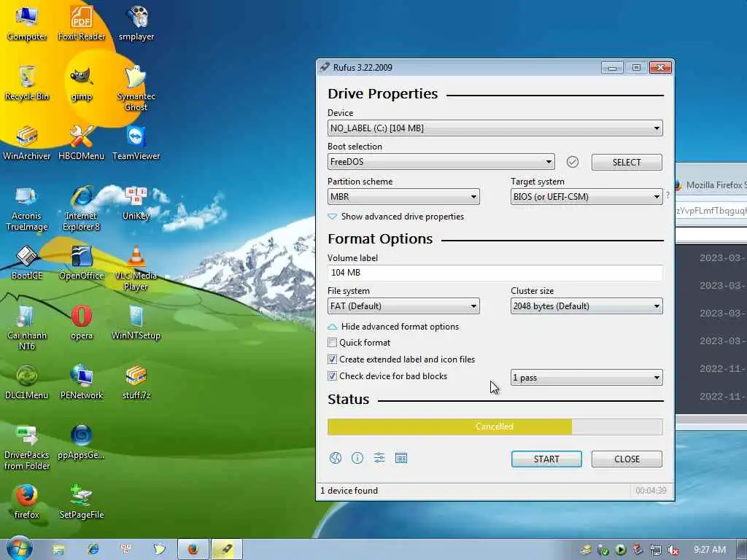The height and width of the screenshot is (560, 747).
Task: Select the DriverPacks from Folder icon
Action: [x=27, y=448]
